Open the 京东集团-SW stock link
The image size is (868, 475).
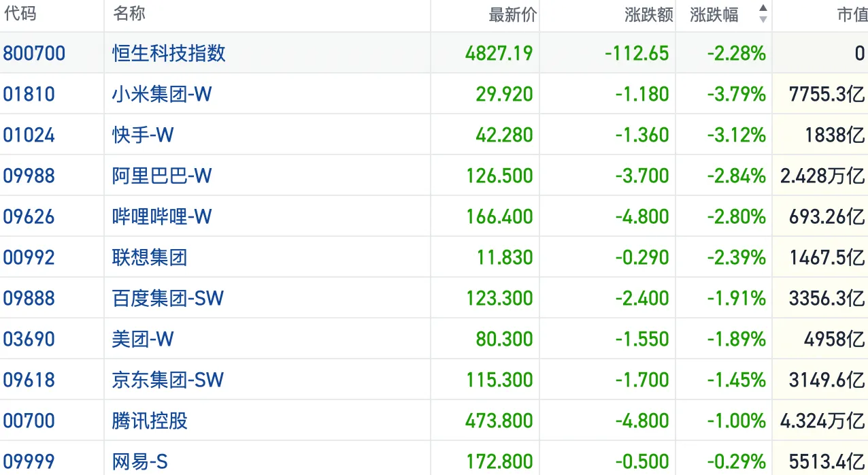[x=168, y=380]
